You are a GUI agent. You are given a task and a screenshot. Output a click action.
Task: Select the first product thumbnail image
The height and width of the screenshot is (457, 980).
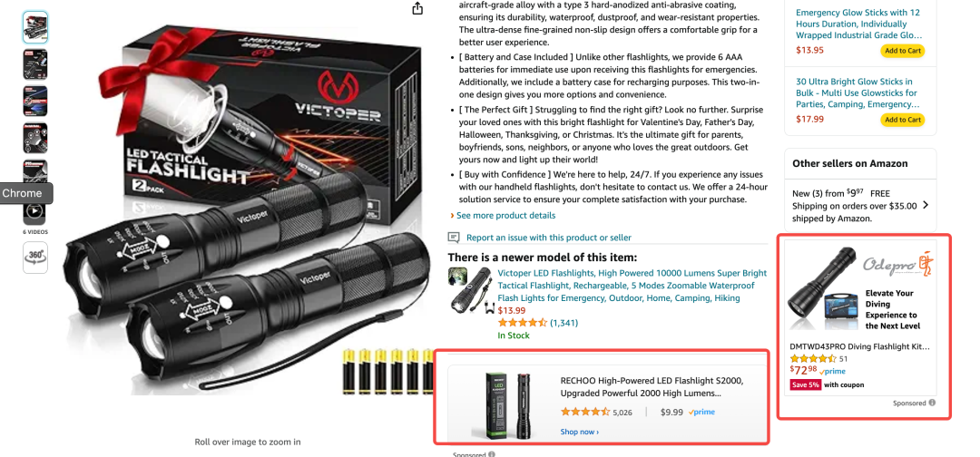click(35, 27)
